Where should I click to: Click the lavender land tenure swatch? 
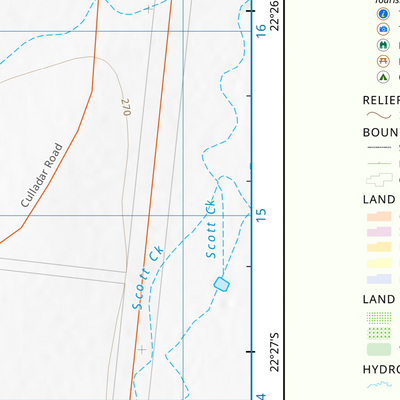379,279
